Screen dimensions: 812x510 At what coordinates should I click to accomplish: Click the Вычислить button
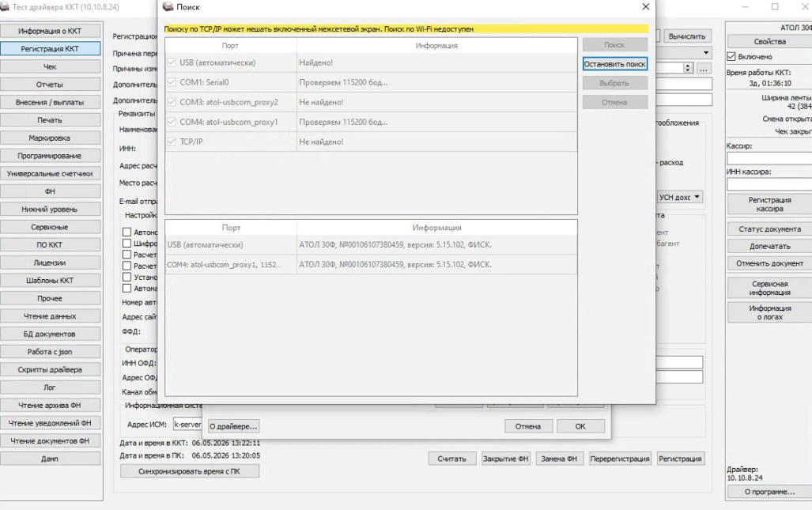tap(687, 36)
